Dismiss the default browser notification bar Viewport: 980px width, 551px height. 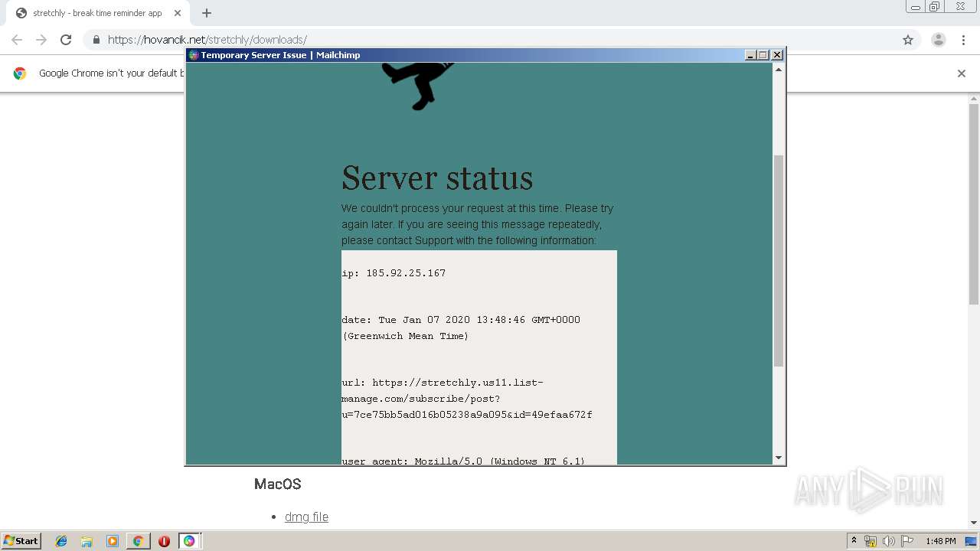coord(962,73)
